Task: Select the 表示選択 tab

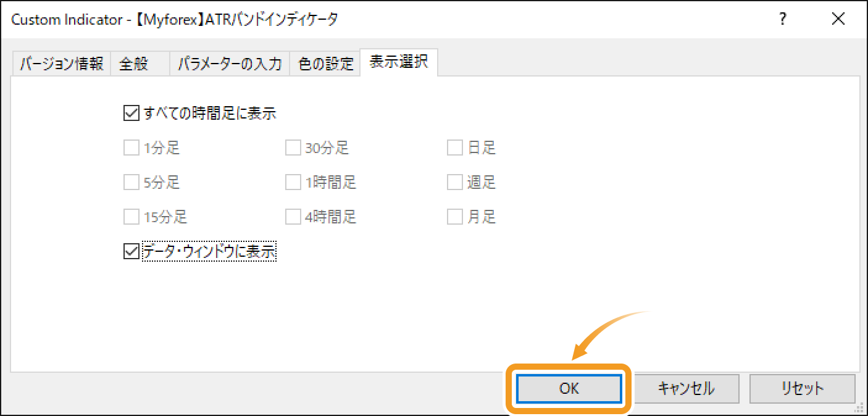Action: pyautogui.click(x=398, y=62)
